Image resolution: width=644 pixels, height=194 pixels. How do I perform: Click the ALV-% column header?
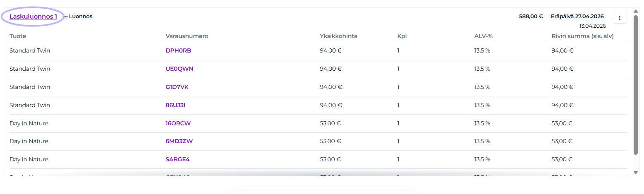pos(483,36)
